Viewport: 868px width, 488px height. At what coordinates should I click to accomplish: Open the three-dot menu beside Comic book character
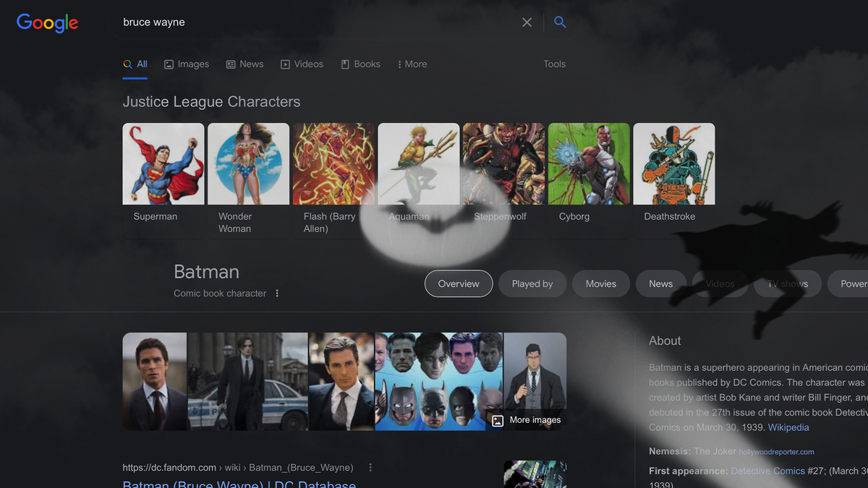[277, 294]
